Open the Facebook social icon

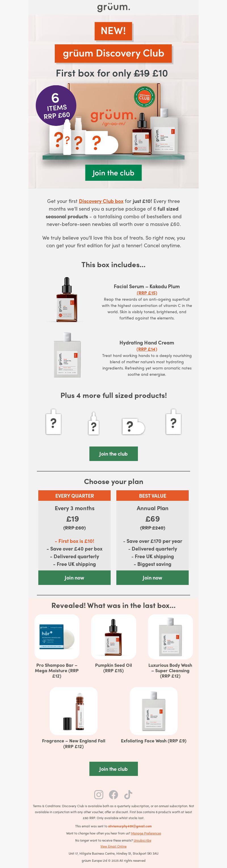pos(113,795)
